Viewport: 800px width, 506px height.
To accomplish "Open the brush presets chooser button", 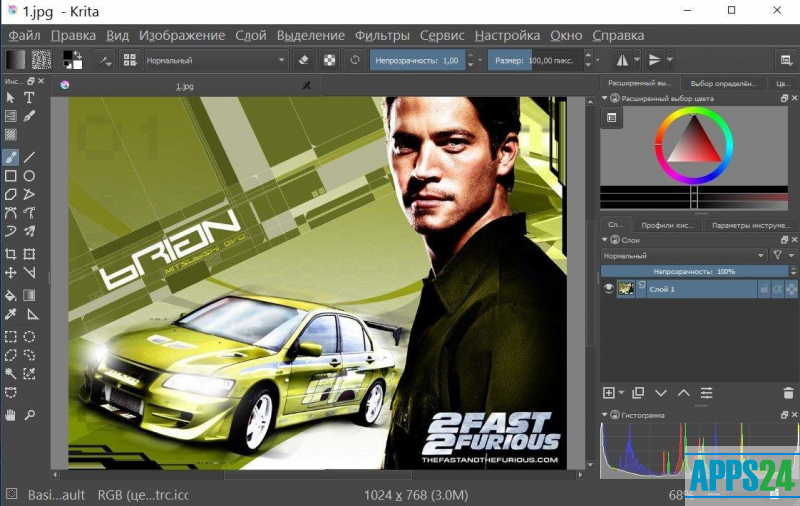I will pyautogui.click(x=130, y=60).
